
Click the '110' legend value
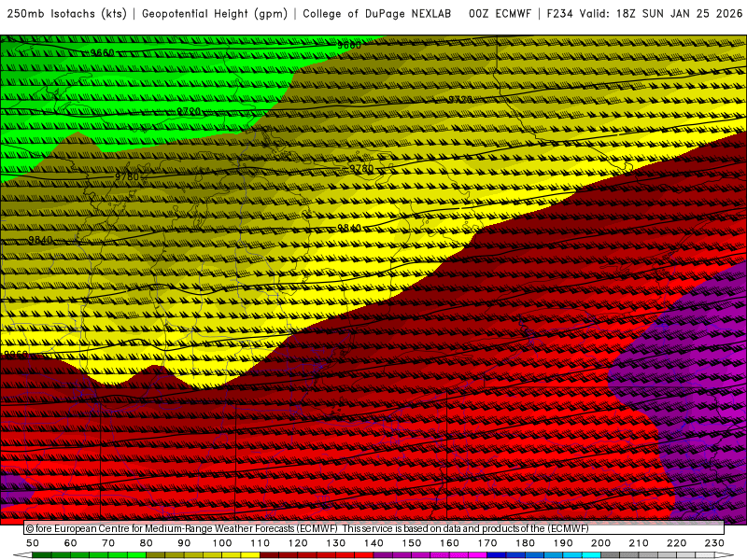click(x=261, y=543)
